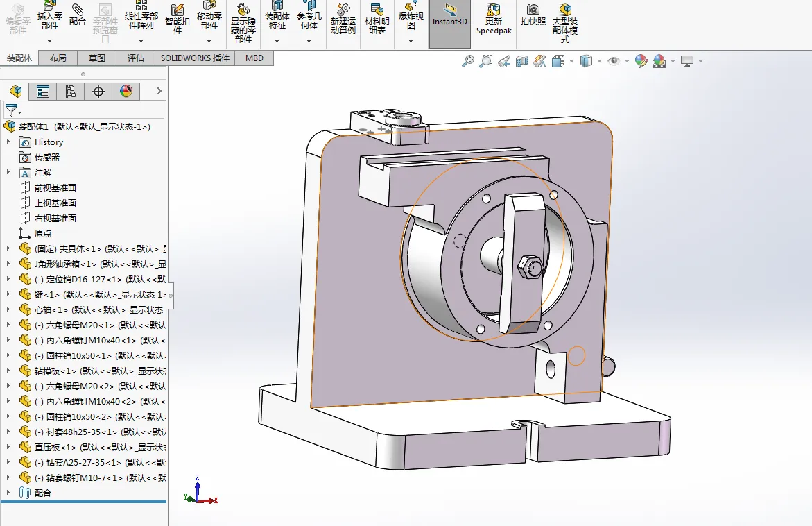Select the 配合 (Mate) paperclip tool in ribbon
The width and height of the screenshot is (812, 526).
pos(77,15)
